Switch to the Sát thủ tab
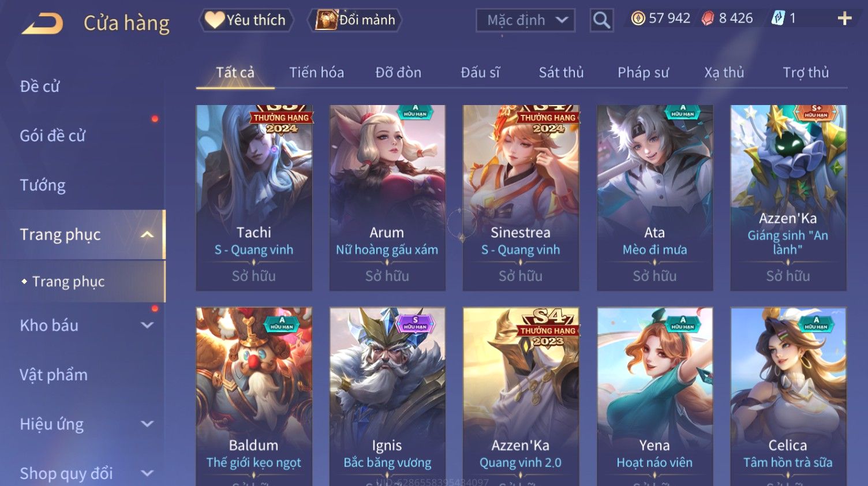This screenshot has width=868, height=486. click(x=561, y=73)
